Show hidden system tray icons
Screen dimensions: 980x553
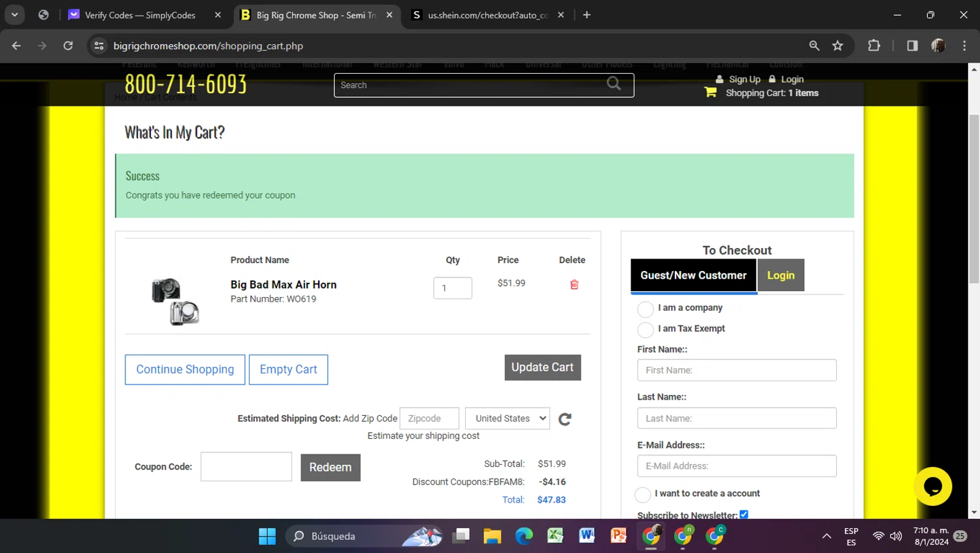pyautogui.click(x=826, y=536)
